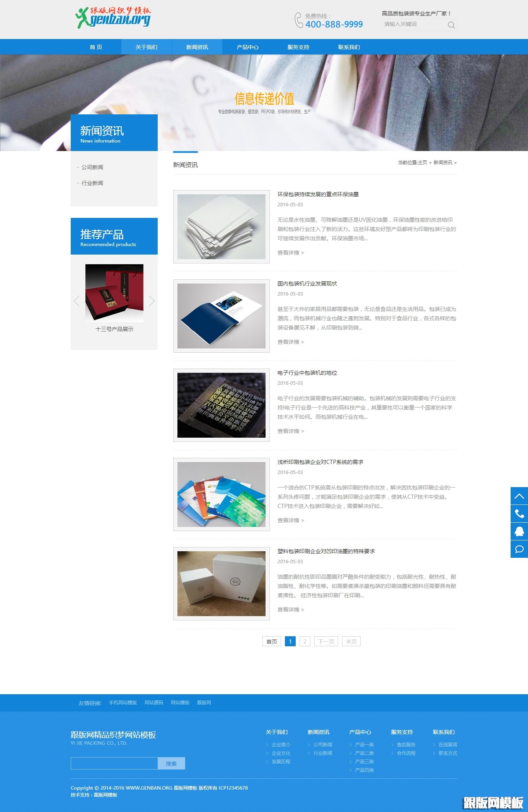Open the 十三号产品展示 product image
528x812 pixels.
pyautogui.click(x=114, y=293)
